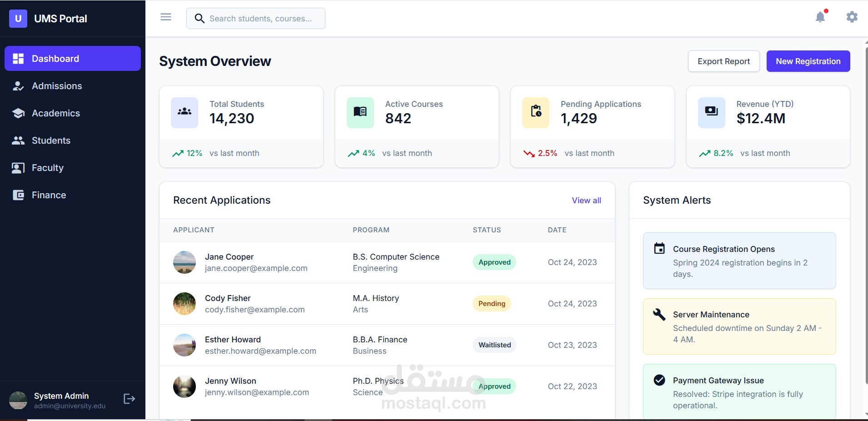Click the jane.cooper@example.com email
868x421 pixels.
pyautogui.click(x=256, y=268)
